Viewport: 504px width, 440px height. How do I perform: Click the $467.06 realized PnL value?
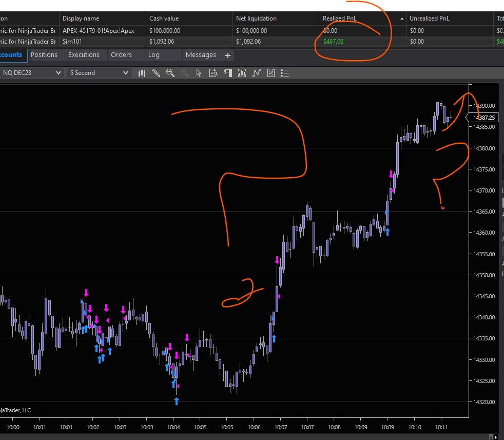pyautogui.click(x=333, y=42)
